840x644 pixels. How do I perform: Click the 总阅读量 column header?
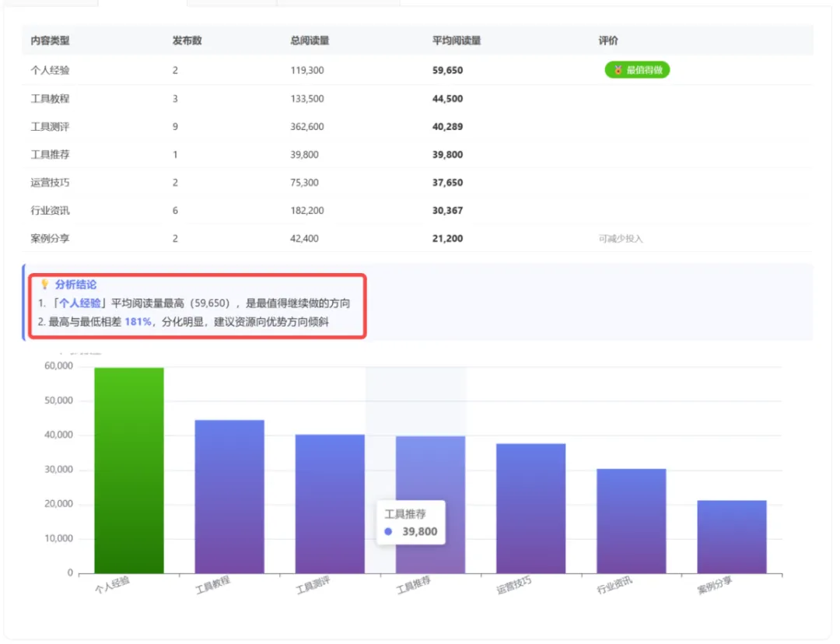point(310,40)
